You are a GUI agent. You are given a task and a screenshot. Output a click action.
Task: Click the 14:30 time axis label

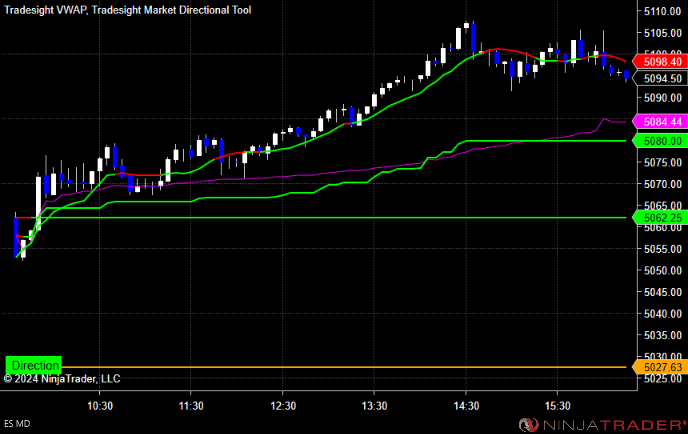pyautogui.click(x=466, y=406)
